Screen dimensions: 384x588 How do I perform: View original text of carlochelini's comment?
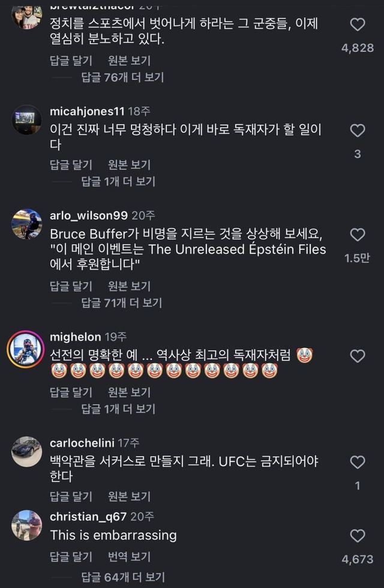[x=129, y=496]
